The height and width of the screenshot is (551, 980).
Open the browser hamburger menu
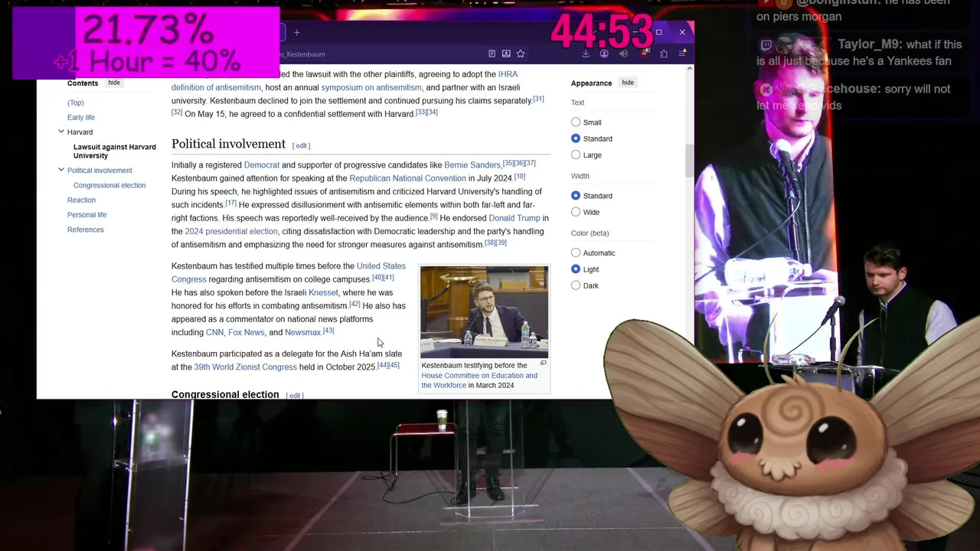[x=682, y=54]
